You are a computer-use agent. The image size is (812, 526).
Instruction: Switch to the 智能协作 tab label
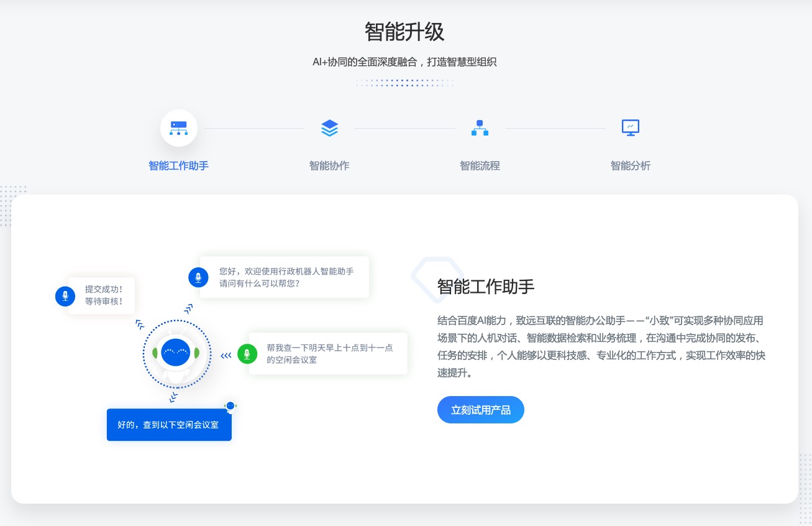[x=329, y=166]
